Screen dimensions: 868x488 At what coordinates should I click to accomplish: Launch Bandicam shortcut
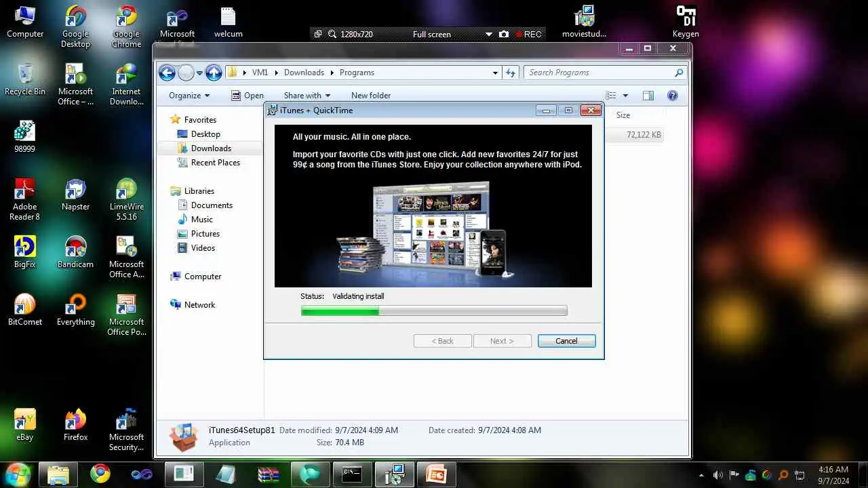tap(75, 253)
